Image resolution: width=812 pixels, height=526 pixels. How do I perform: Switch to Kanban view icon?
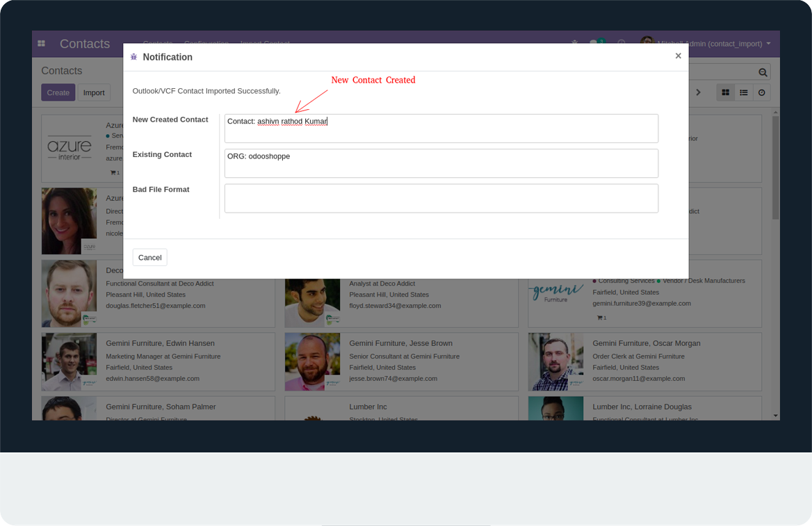click(x=726, y=92)
